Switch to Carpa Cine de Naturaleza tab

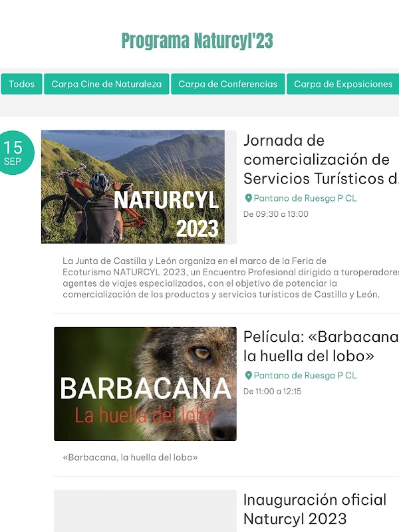(x=106, y=84)
